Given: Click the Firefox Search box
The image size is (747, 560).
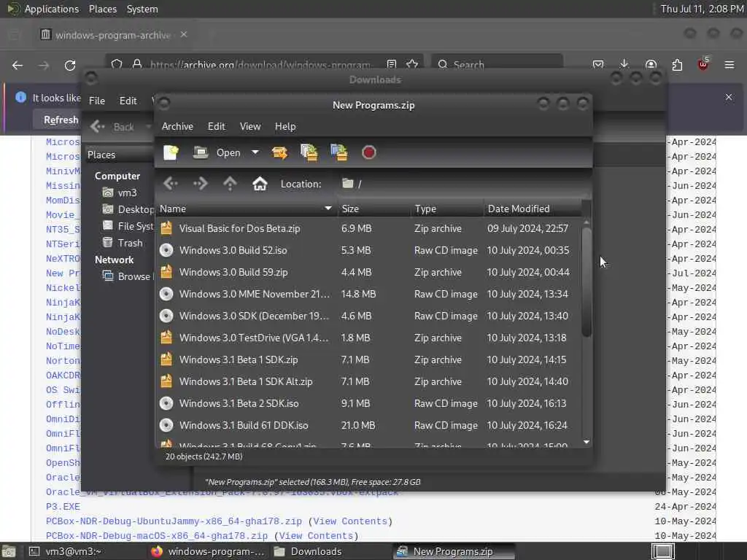Looking at the screenshot, I should coord(497,64).
